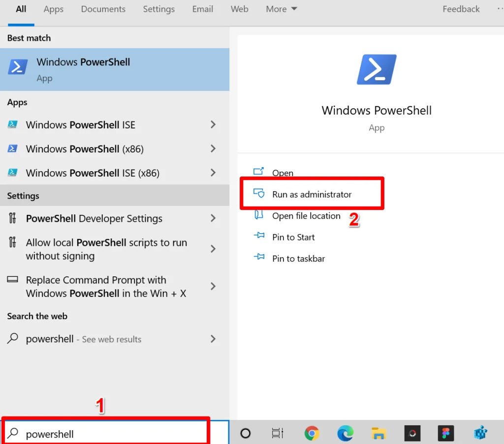Click the Allow local PowerShell scripts icon

coord(12,242)
